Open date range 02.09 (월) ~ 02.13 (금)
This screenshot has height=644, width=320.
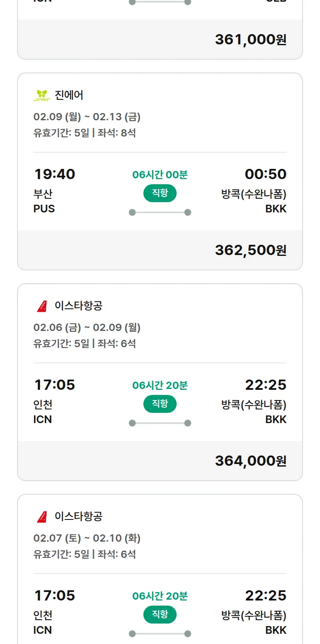pos(87,117)
